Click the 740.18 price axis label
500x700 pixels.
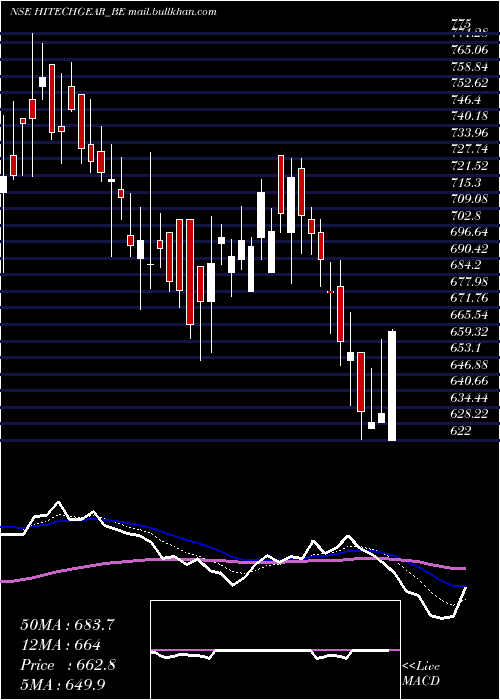click(x=470, y=116)
